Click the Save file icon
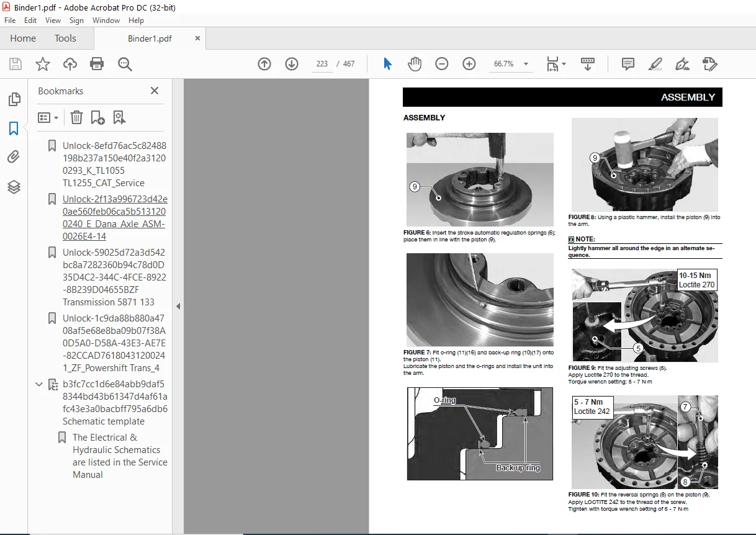The image size is (756, 535). click(x=16, y=64)
